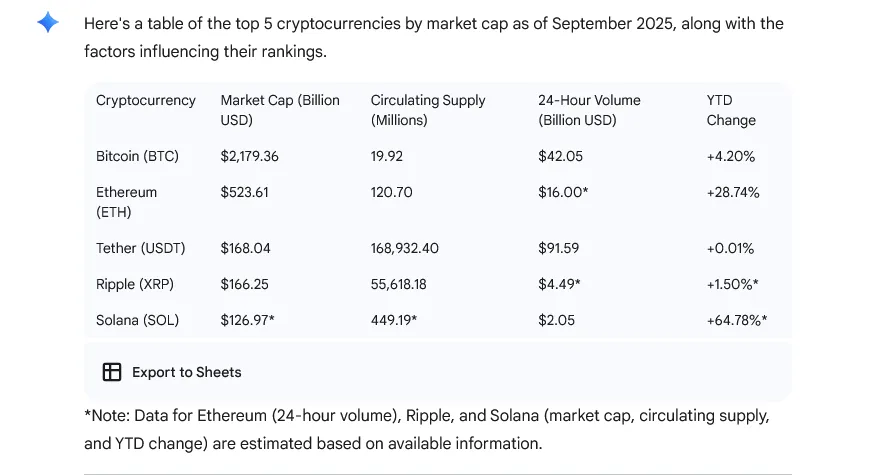Screen dimensions: 873x475
Task: Select Ripple's $166.25 market cap cell
Action: point(244,284)
